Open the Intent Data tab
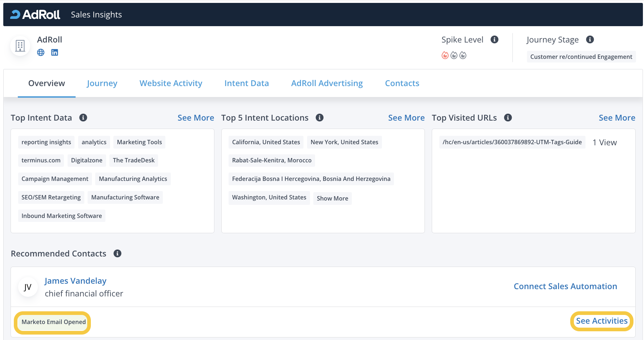Viewport: 644px width, 340px height. [x=247, y=83]
